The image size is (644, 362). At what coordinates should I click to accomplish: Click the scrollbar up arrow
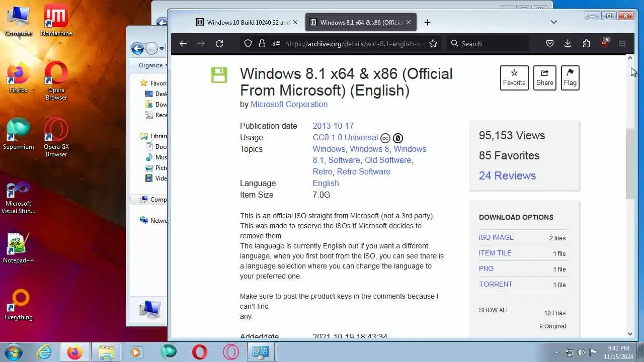630,58
